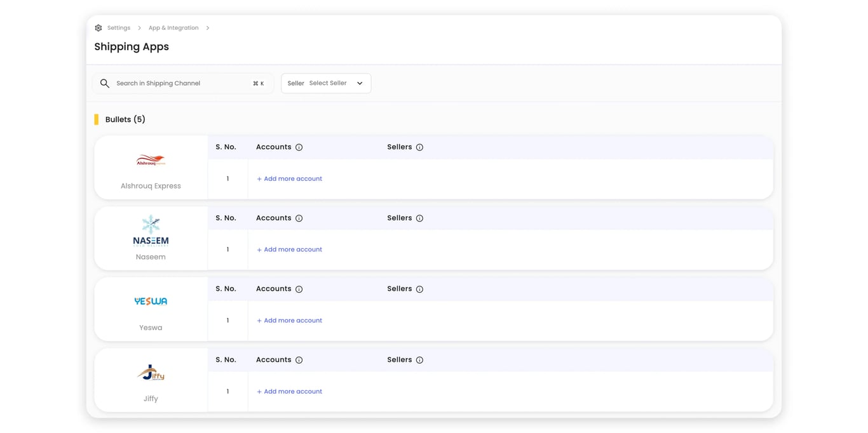
Task: Add more account for Alshrouq Express
Action: [x=289, y=178]
